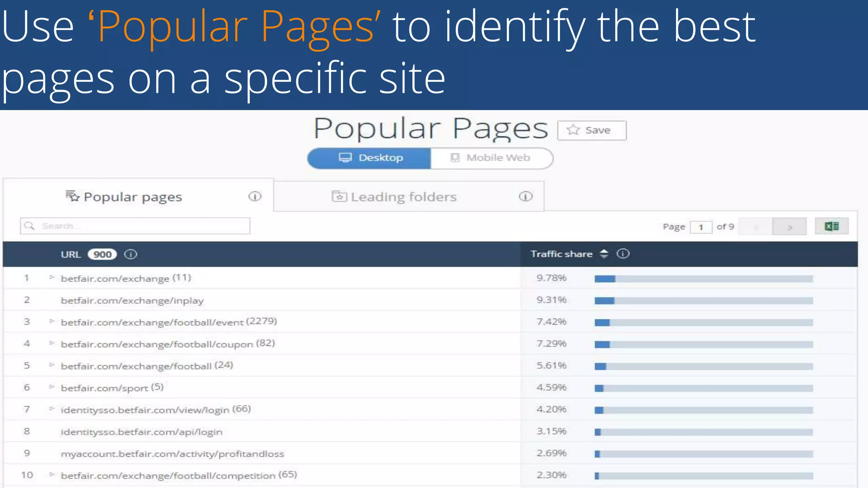Focus the URL search field

click(135, 226)
